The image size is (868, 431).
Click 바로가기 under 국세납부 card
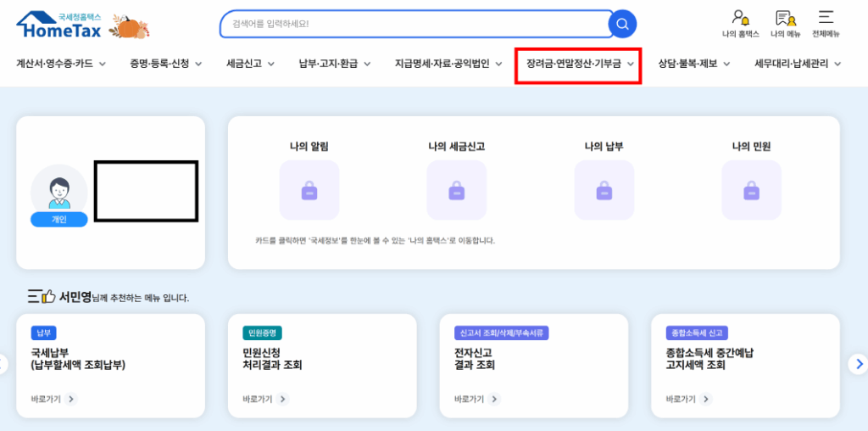[53, 399]
